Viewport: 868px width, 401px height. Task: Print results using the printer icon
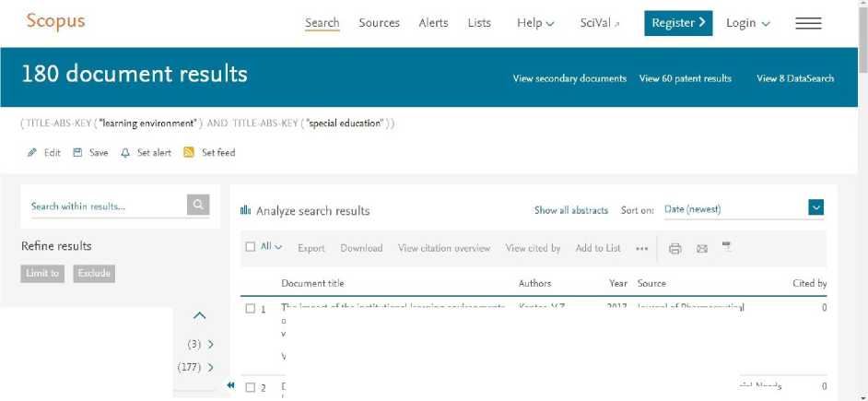(x=675, y=248)
